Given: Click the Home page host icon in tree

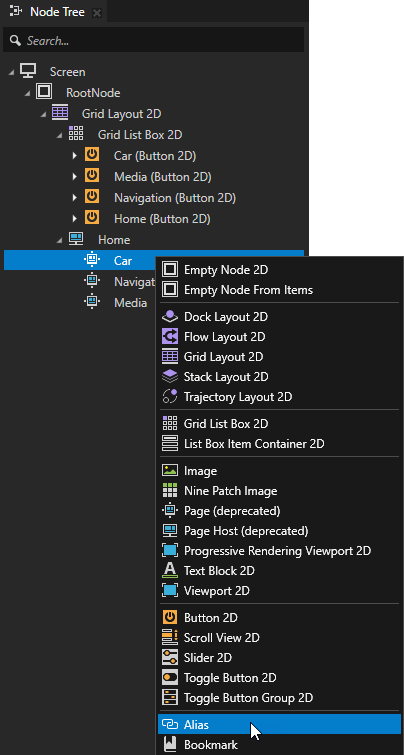Looking at the screenshot, I should point(76,239).
